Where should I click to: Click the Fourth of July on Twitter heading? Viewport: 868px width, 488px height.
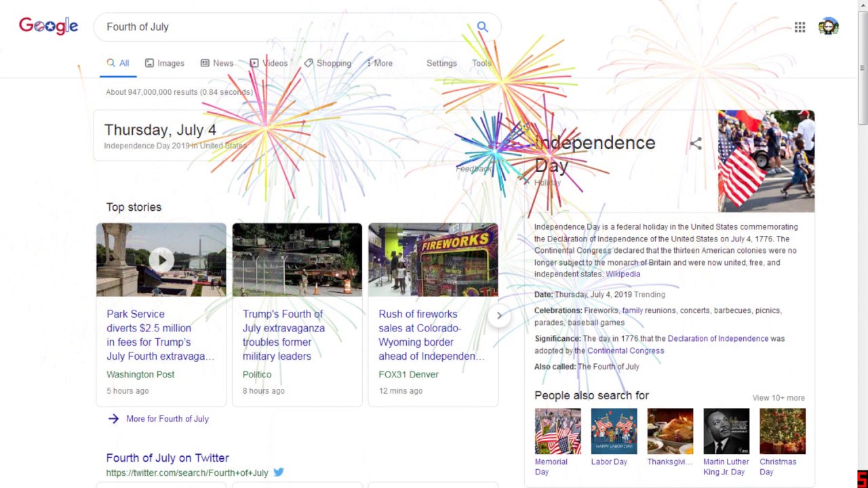[x=167, y=457]
